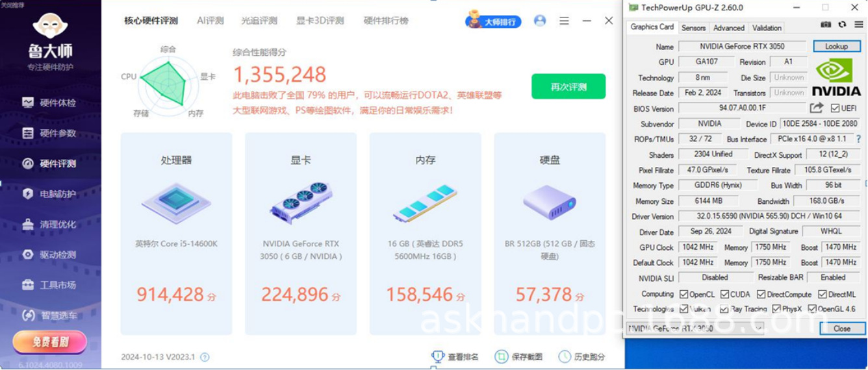Click the 免费看剧 button

(x=50, y=342)
